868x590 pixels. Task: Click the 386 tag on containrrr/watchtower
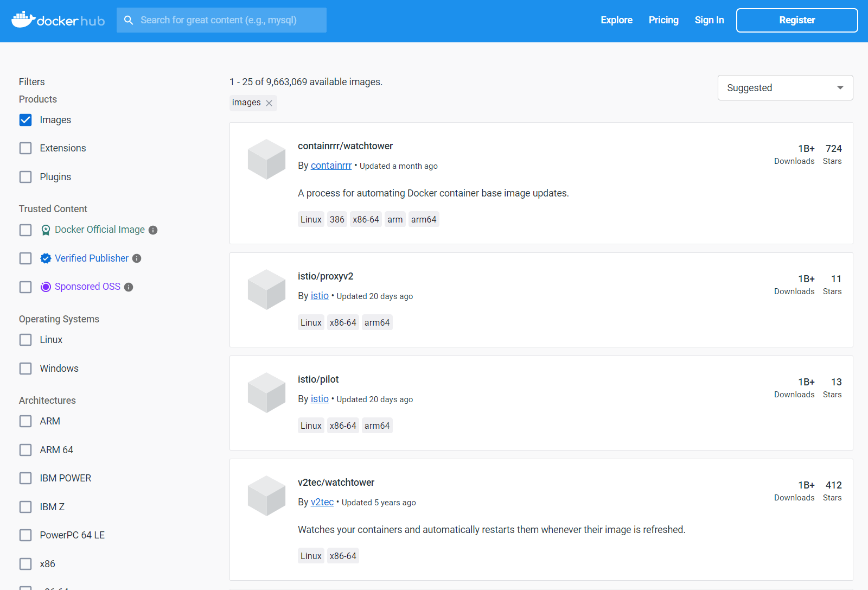[337, 219]
